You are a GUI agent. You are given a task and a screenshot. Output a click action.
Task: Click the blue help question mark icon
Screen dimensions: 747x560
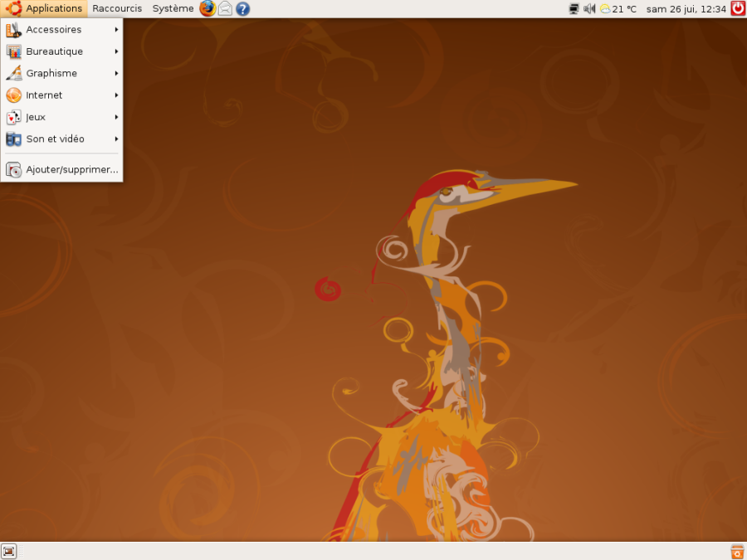click(x=243, y=8)
